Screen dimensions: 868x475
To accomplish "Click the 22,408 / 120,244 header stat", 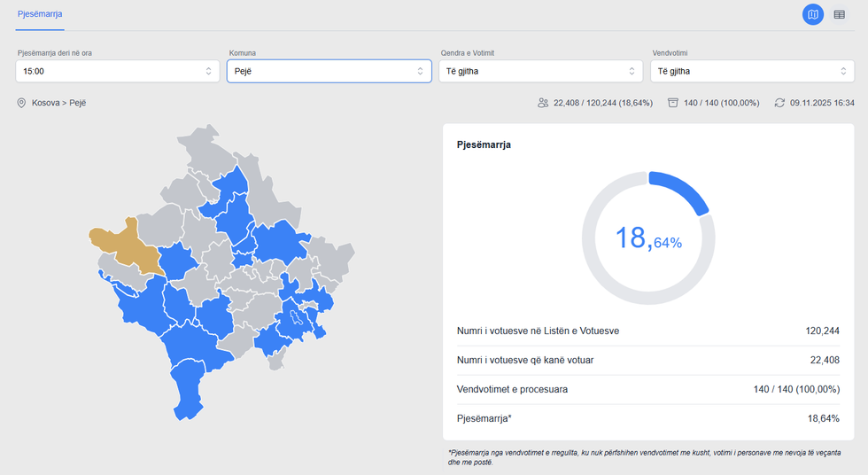I will [602, 103].
